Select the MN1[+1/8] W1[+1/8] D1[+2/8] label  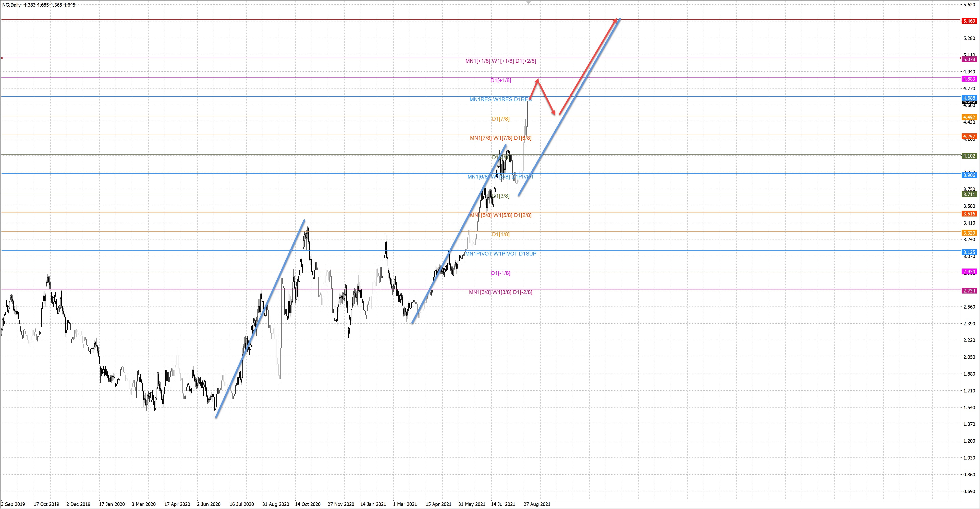pyautogui.click(x=500, y=61)
